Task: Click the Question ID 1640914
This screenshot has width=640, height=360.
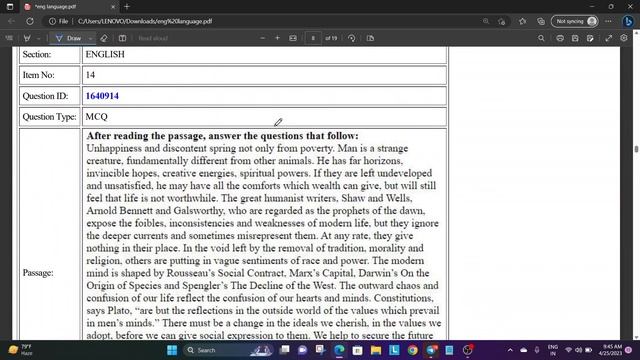Action: (102, 96)
